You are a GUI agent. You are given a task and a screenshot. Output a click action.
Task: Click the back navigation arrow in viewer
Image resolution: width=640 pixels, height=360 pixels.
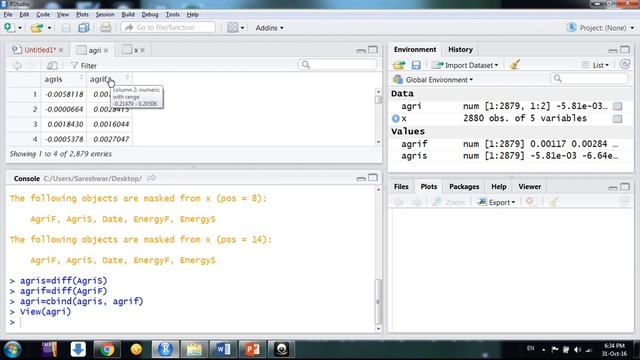17,65
